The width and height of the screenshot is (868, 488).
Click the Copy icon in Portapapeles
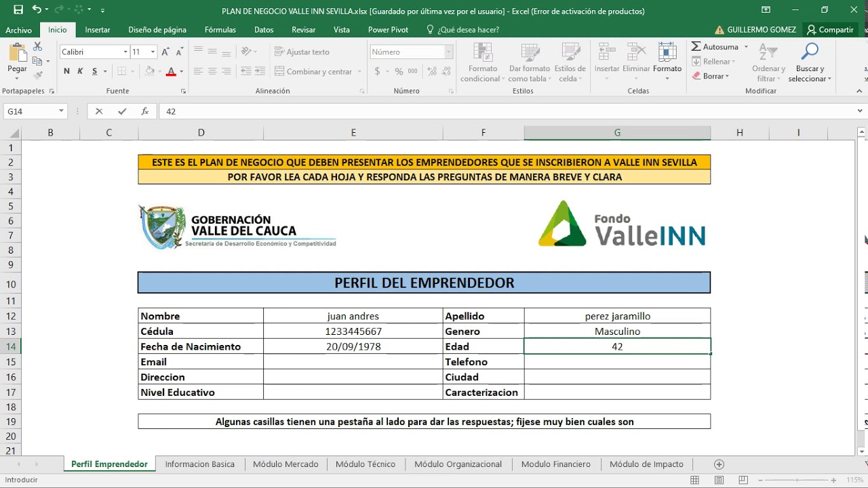[x=37, y=61]
